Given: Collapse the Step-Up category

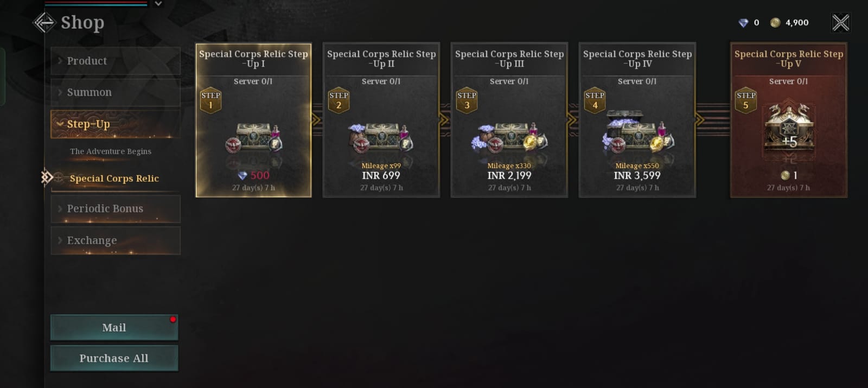Looking at the screenshot, I should [116, 124].
